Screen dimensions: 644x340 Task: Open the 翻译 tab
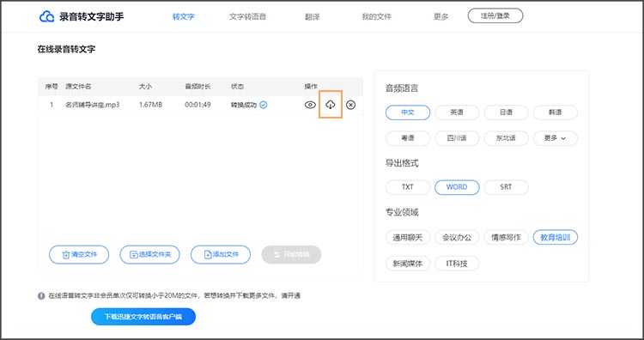[x=313, y=17]
